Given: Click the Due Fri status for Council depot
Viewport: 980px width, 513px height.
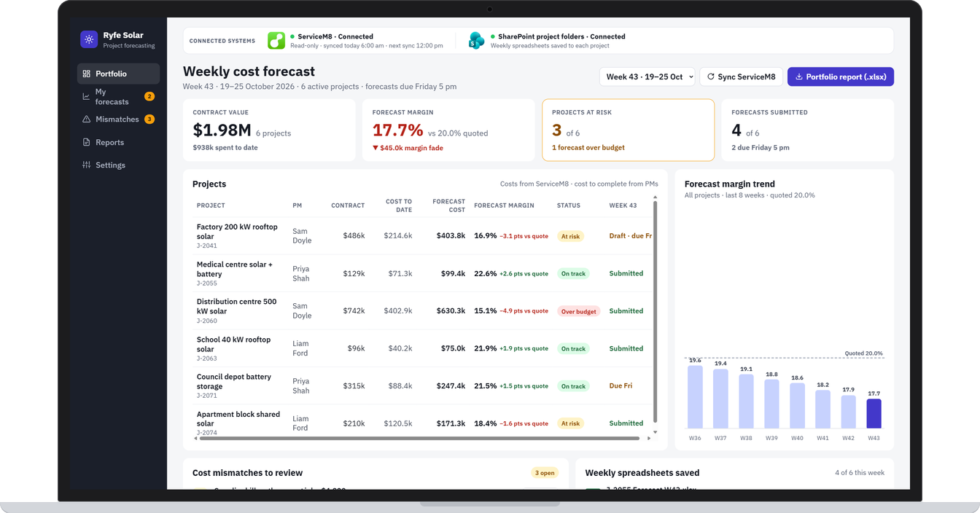Looking at the screenshot, I should (621, 385).
